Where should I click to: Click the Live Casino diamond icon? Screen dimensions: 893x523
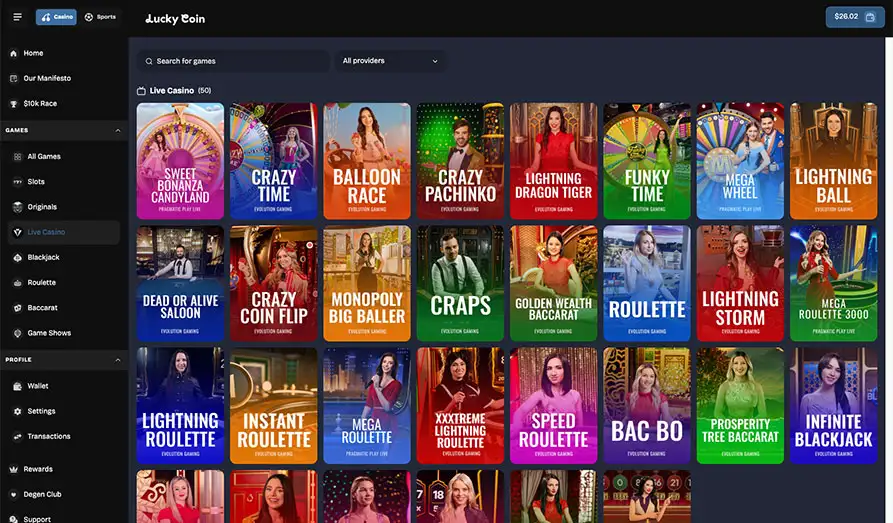coord(18,232)
